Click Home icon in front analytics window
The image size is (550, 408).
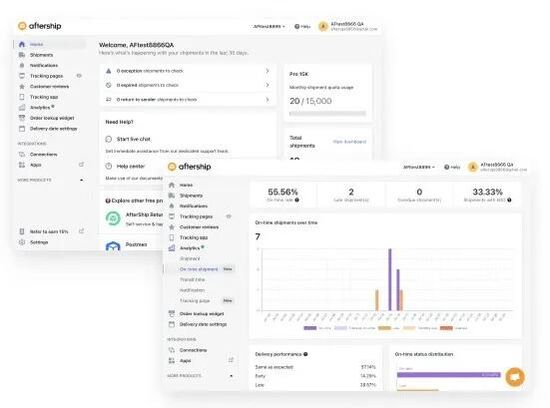[172, 185]
